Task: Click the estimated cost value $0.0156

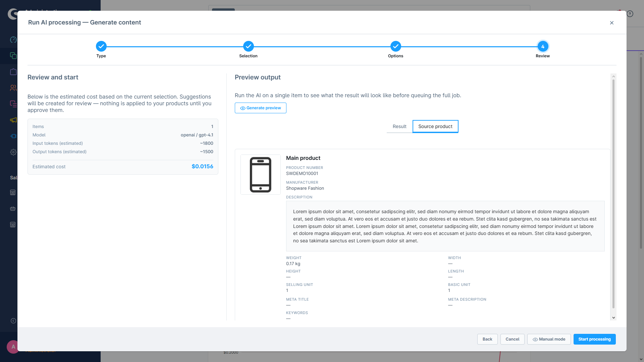Action: [202, 167]
